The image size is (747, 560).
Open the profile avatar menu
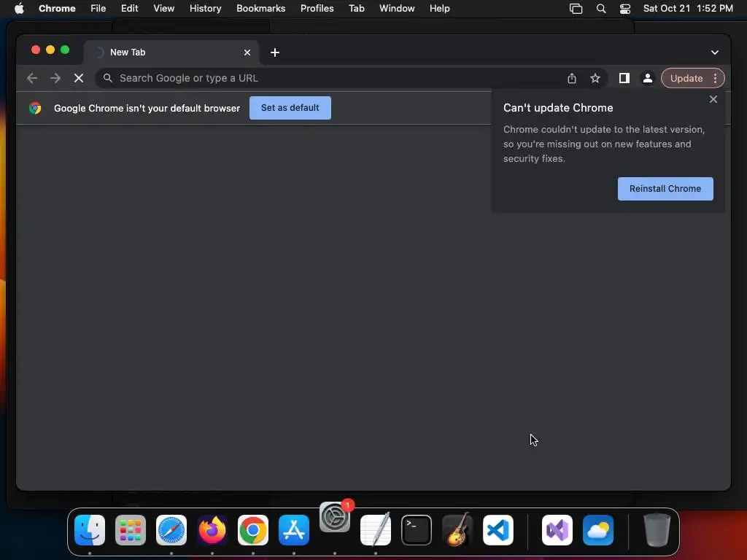click(x=648, y=78)
